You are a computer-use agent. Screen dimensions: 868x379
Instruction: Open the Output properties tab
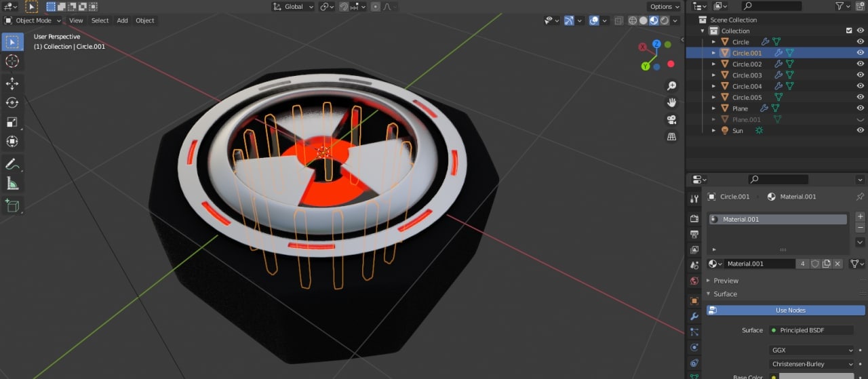(x=694, y=234)
